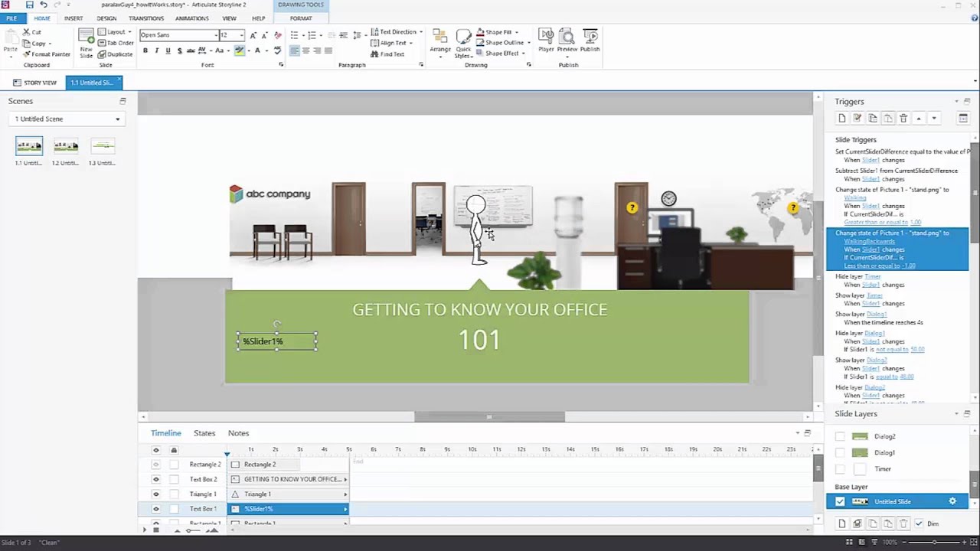Switch to States tab
This screenshot has height=551, width=980.
[204, 433]
